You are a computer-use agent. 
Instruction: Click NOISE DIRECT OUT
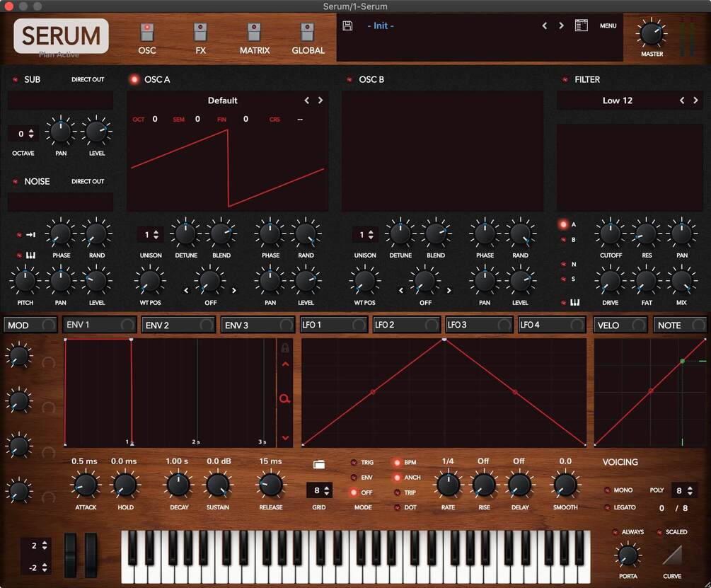coord(88,181)
